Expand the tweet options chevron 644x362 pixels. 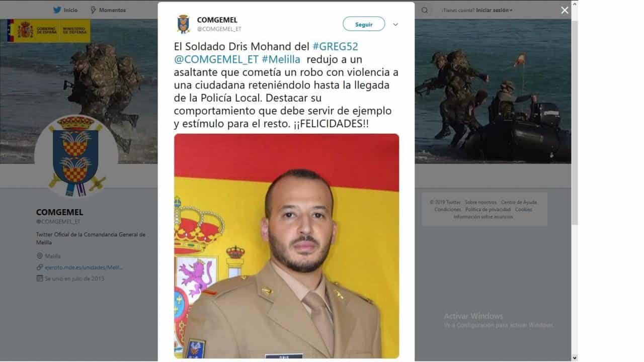pyautogui.click(x=395, y=24)
